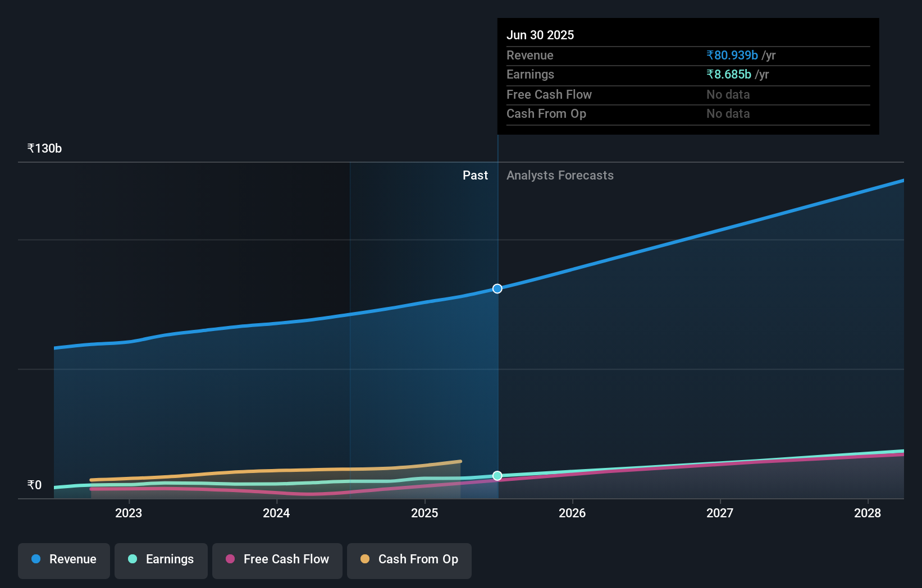This screenshot has height=588, width=922.
Task: Open the Free Cash Flow row in tooltip
Action: tap(549, 94)
